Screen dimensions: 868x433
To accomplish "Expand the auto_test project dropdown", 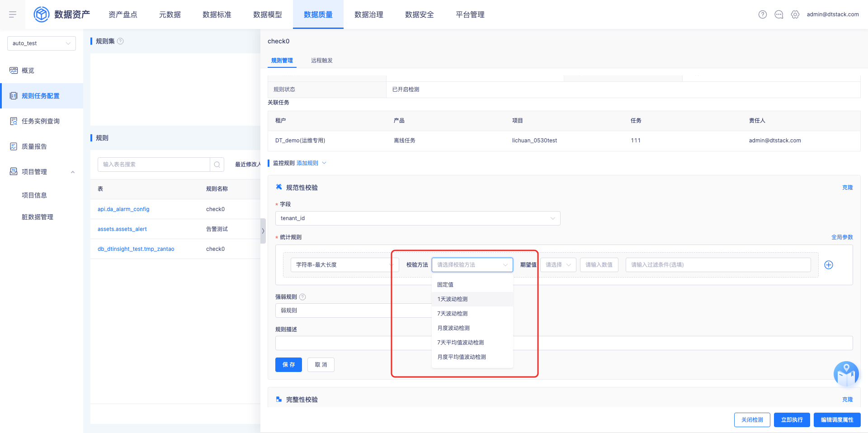I will (x=42, y=43).
